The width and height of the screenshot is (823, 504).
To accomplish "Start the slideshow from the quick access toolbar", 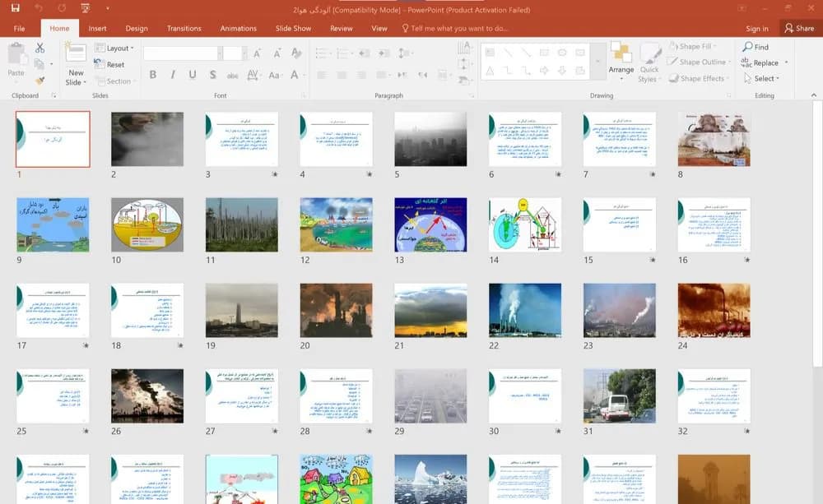I will 86,8.
